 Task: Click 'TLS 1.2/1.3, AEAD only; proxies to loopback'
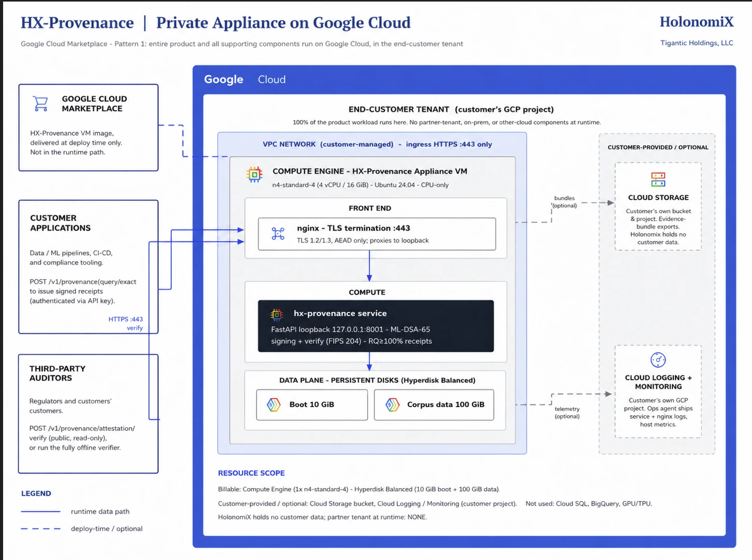pyautogui.click(x=363, y=240)
